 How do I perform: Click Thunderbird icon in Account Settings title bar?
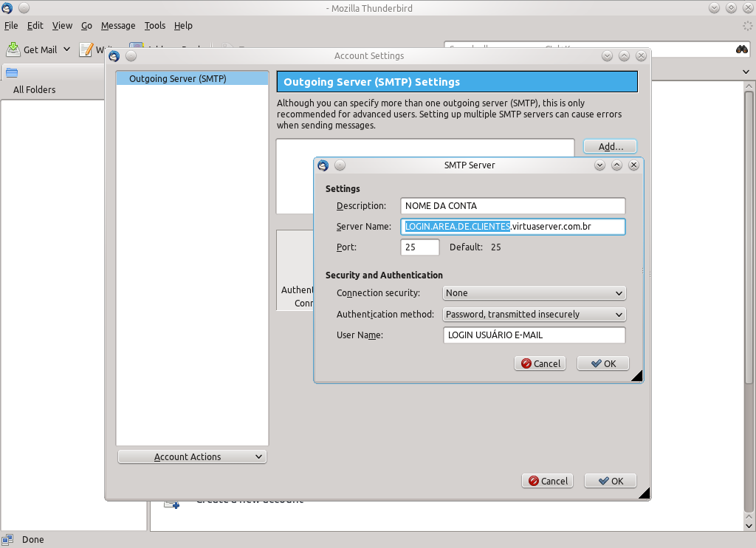114,56
